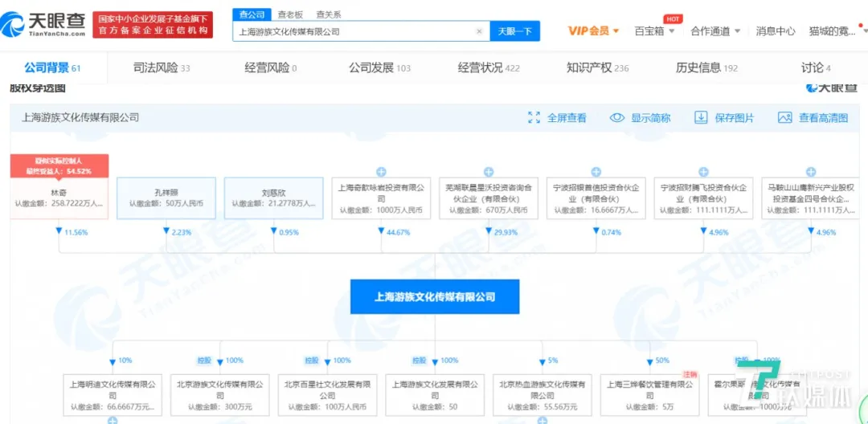868x424 pixels.
Task: Click the 查看高清图 picture icon
Action: (785, 118)
